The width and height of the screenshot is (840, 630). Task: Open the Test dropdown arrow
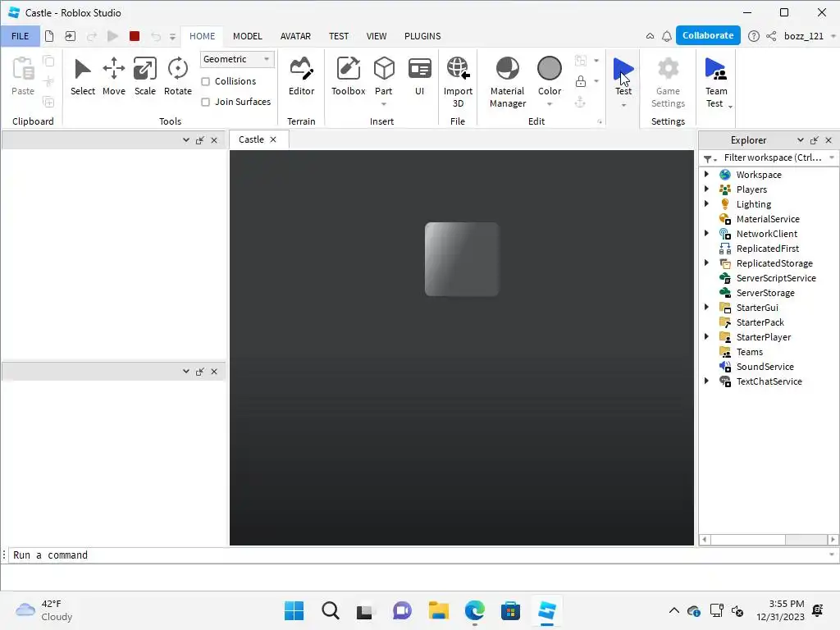coord(623,106)
